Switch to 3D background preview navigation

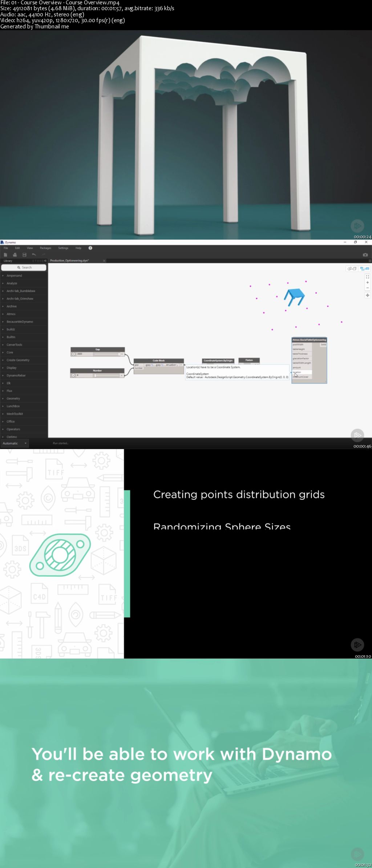coord(352,269)
